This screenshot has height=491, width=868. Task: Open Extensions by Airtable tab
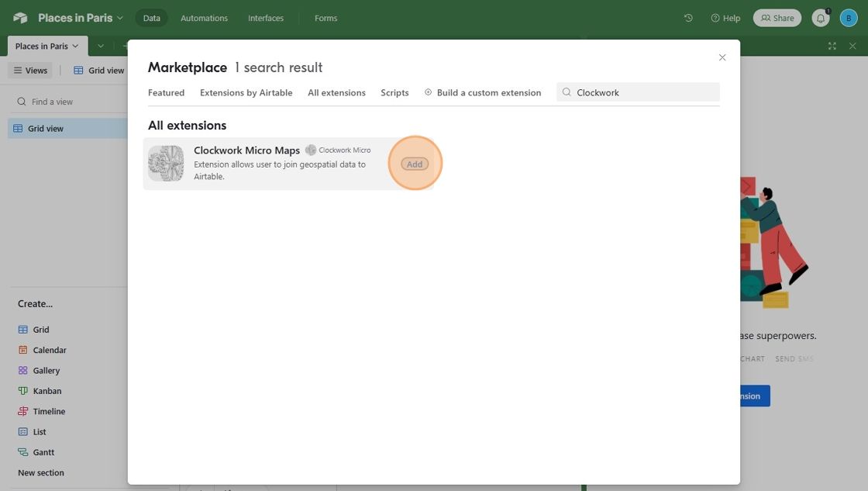246,92
